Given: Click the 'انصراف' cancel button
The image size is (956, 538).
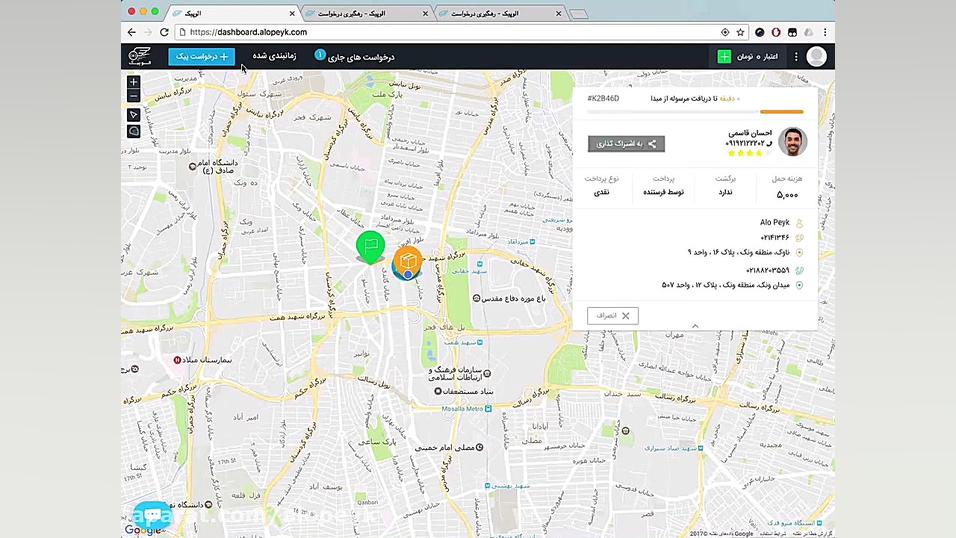Looking at the screenshot, I should point(613,315).
